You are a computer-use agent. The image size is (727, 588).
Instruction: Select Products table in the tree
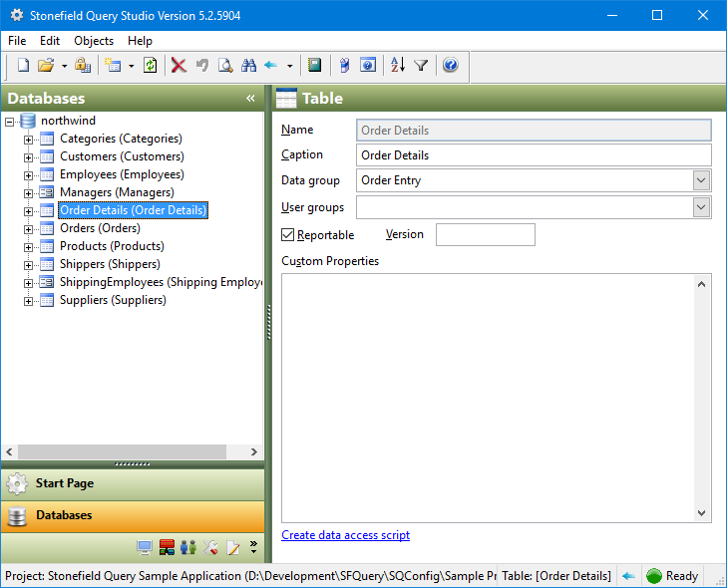112,246
